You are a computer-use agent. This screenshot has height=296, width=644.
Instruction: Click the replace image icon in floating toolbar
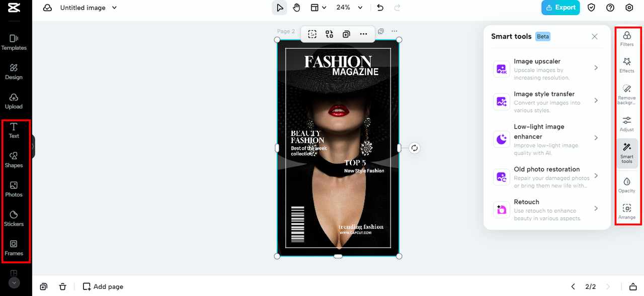[x=330, y=34]
